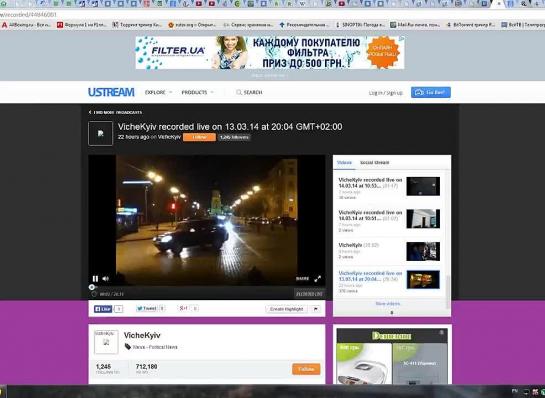The height and width of the screenshot is (398, 545).
Task: Click the search magnifier icon
Action: (238, 92)
